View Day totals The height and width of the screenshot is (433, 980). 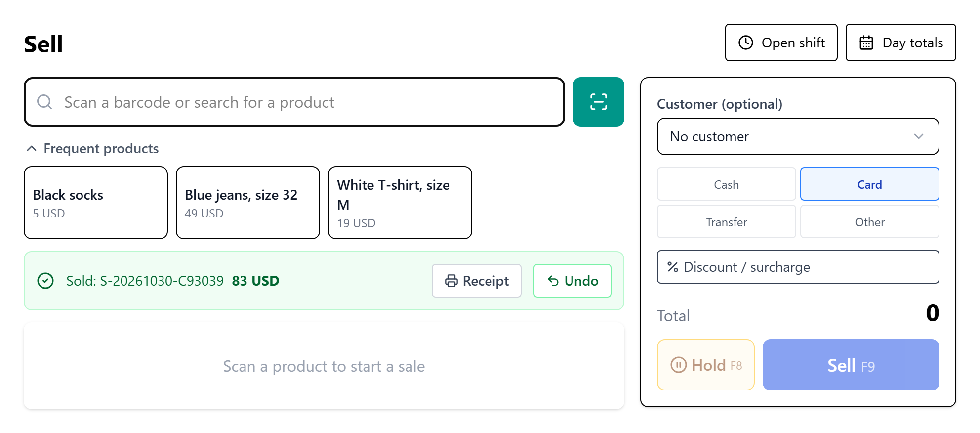(x=900, y=43)
